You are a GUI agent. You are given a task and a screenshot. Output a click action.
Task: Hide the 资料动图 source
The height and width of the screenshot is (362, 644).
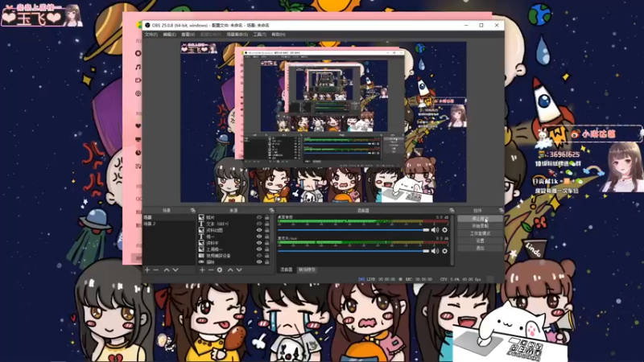(x=259, y=230)
